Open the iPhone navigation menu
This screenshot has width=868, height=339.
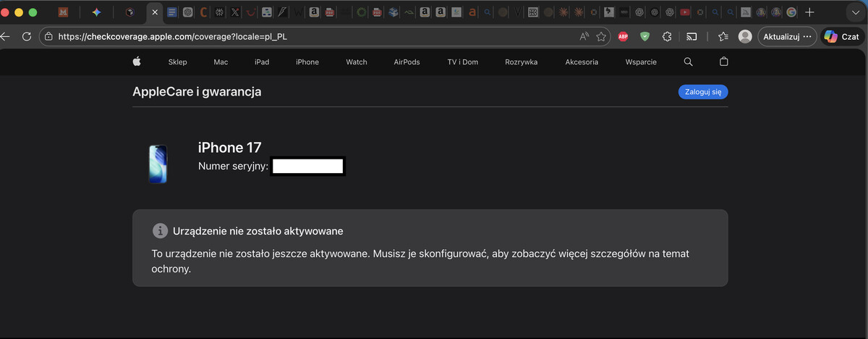click(x=307, y=62)
